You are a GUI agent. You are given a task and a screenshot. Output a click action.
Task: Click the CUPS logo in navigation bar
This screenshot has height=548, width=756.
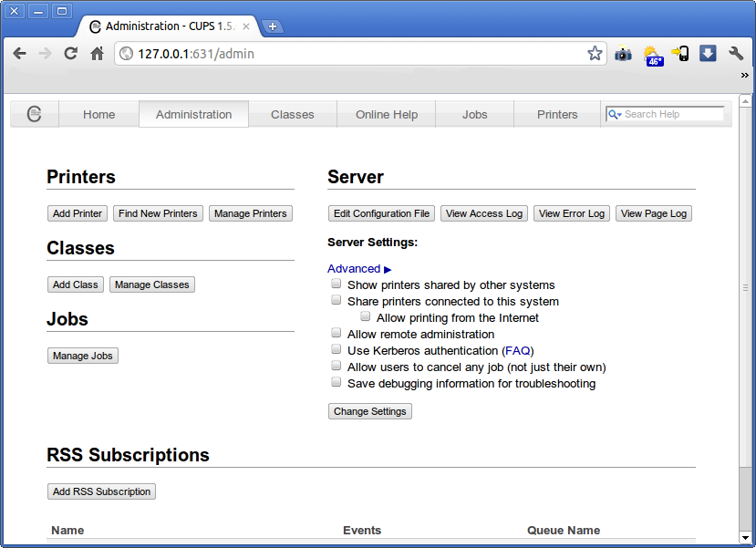pos(35,114)
